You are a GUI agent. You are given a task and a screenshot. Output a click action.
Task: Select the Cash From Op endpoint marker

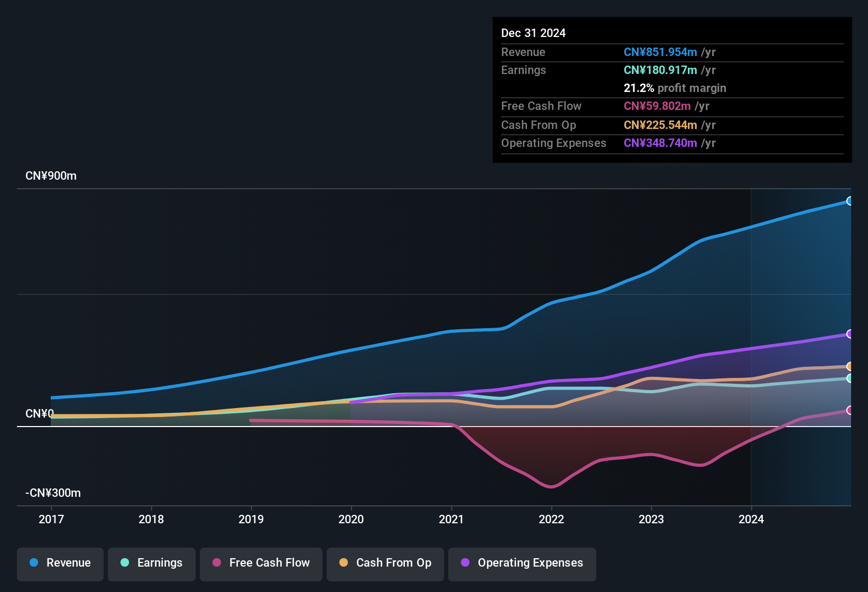pyautogui.click(x=850, y=366)
